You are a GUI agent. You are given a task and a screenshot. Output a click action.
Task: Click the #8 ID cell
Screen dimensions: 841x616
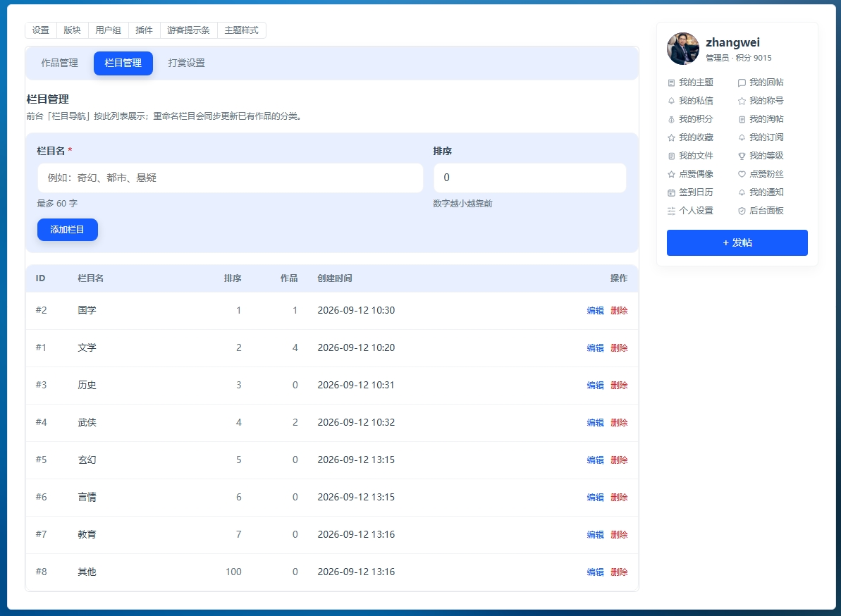[x=42, y=572]
